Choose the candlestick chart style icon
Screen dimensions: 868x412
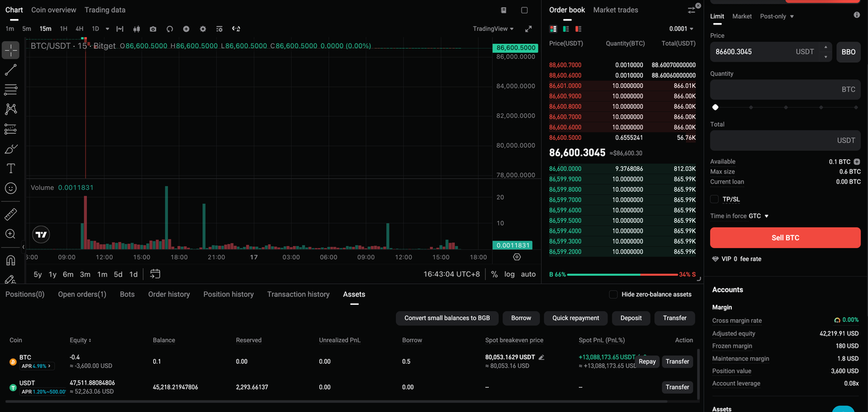[136, 29]
